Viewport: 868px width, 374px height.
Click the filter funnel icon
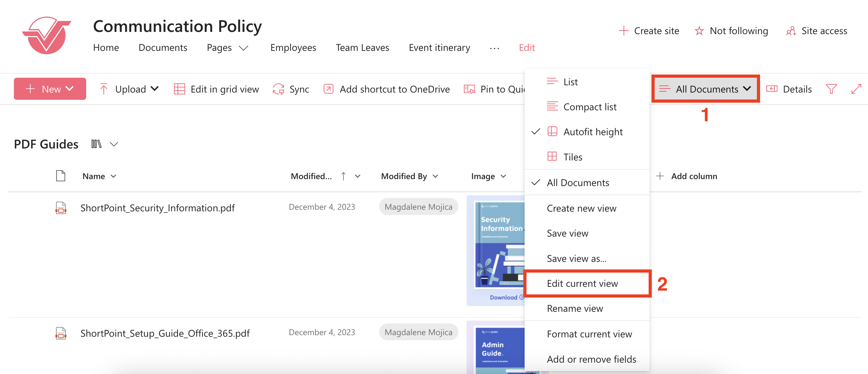831,89
